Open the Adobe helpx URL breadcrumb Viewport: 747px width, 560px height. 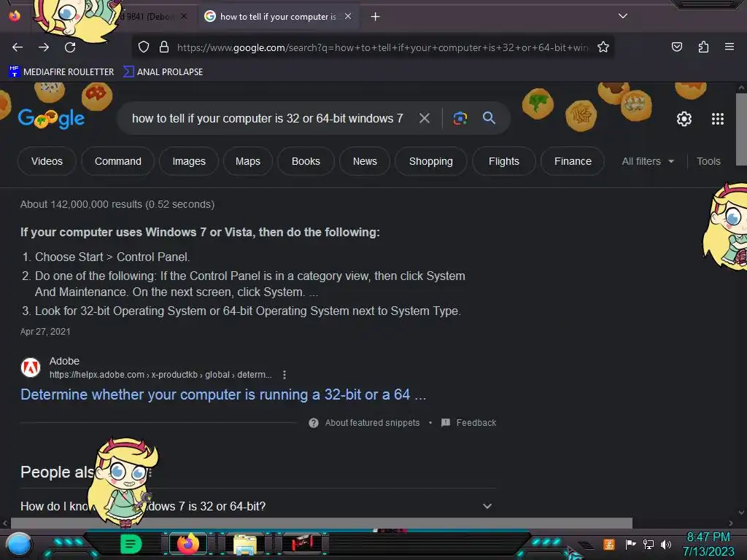[160, 375]
